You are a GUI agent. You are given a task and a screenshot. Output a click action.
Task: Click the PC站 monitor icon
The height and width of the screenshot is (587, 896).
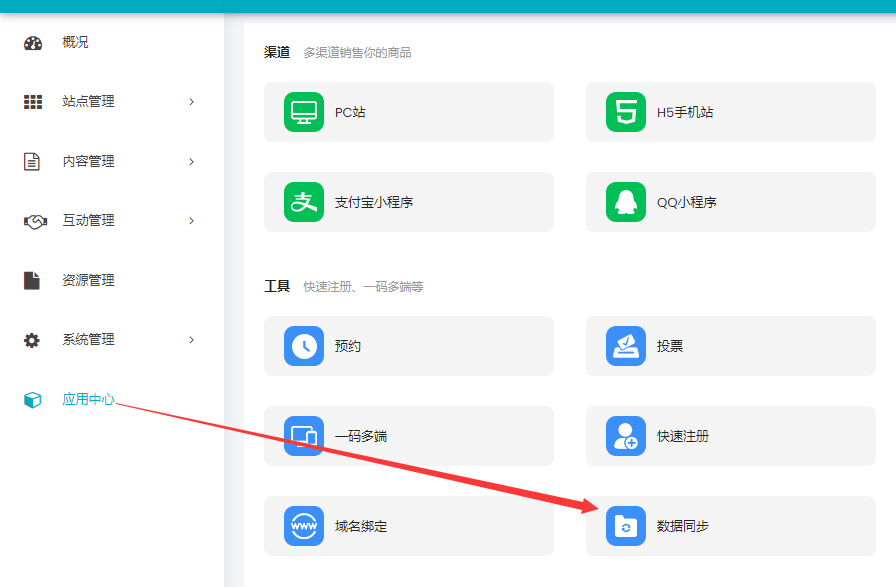(304, 112)
